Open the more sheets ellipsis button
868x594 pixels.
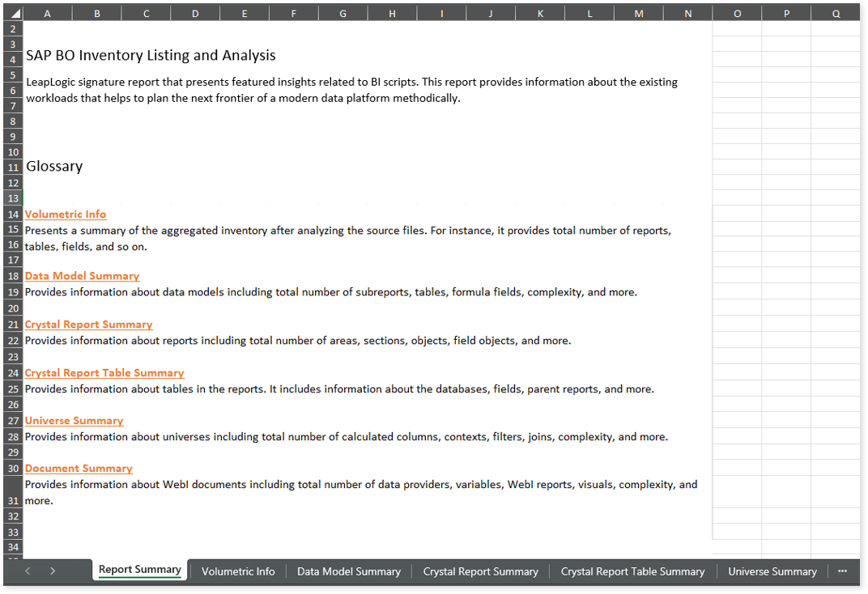click(x=843, y=571)
